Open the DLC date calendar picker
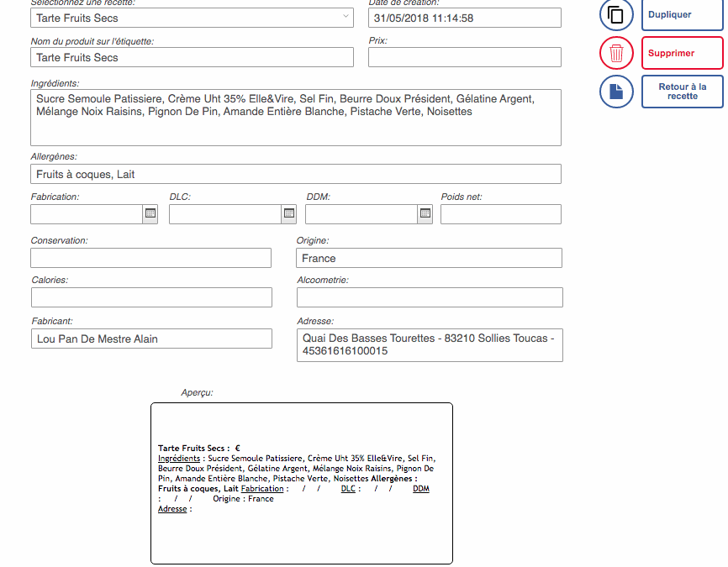 (289, 214)
